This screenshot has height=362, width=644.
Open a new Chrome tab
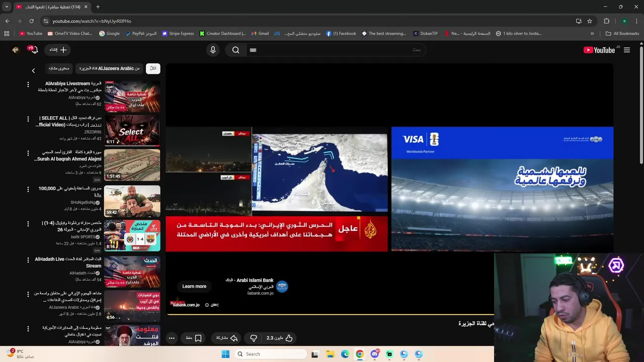(x=98, y=7)
